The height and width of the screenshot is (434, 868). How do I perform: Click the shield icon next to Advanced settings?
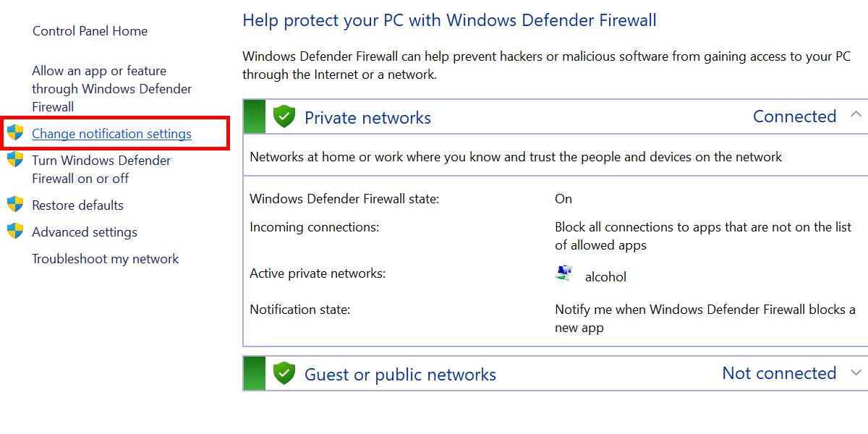pos(16,231)
